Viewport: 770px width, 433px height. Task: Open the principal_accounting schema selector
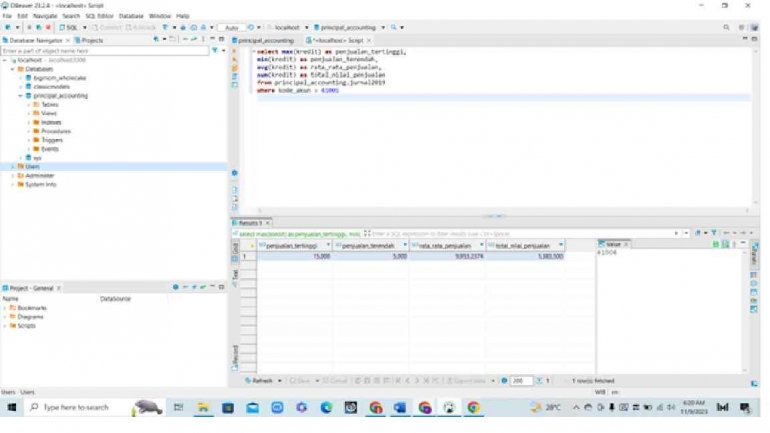349,27
